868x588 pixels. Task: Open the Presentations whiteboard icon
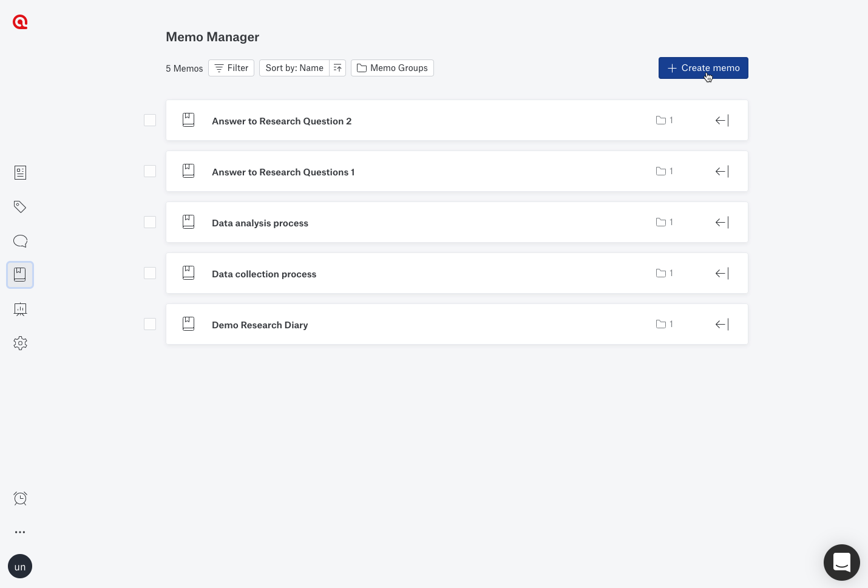pos(20,309)
